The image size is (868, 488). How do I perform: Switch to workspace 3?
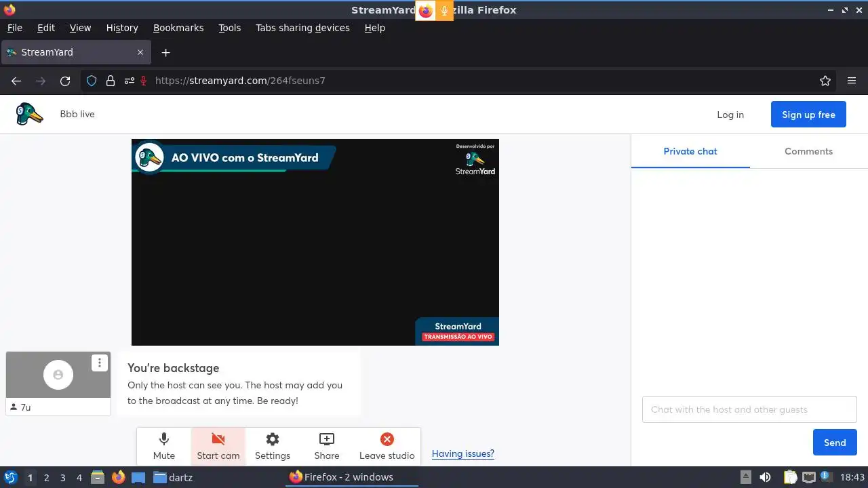click(62, 477)
